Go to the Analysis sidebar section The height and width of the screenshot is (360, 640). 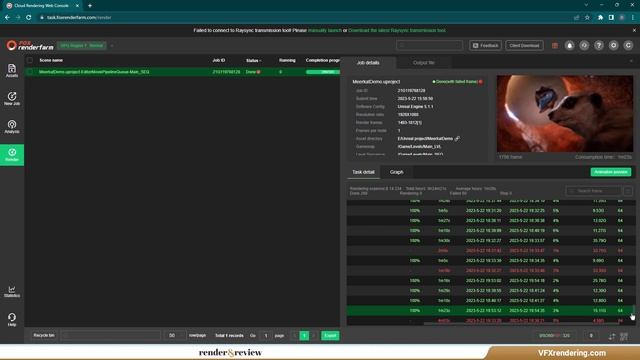[12, 127]
